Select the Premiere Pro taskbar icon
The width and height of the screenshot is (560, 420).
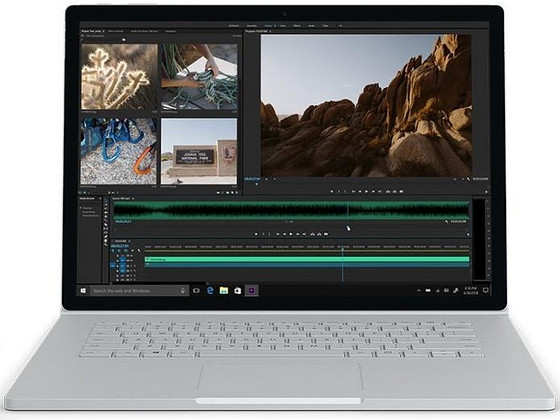tap(251, 291)
